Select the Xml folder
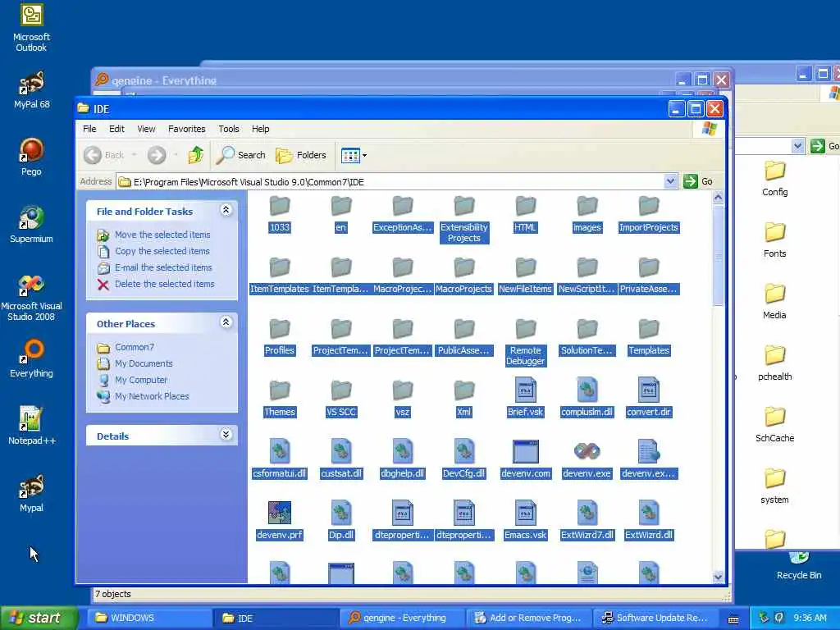Viewport: 840px width, 630px height. 464,398
